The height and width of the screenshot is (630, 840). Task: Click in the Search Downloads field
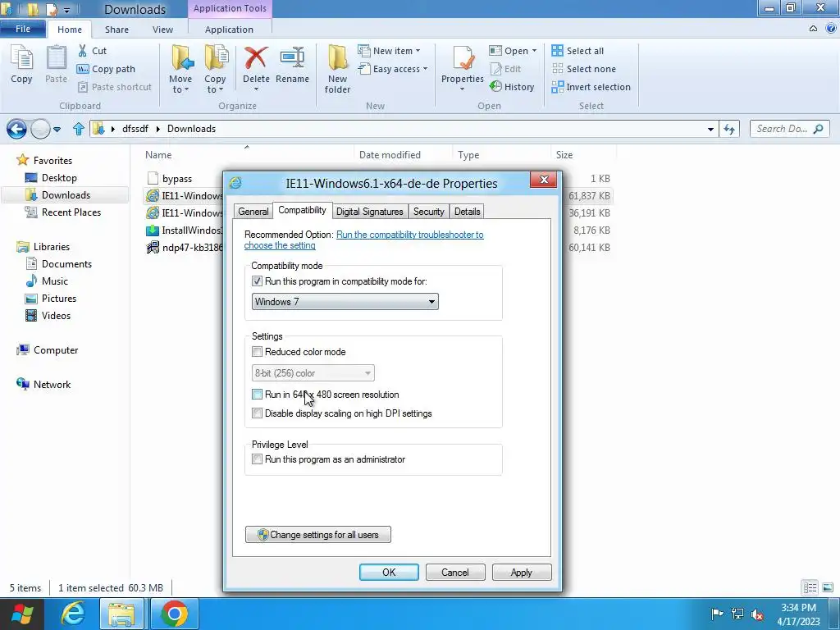pos(790,129)
